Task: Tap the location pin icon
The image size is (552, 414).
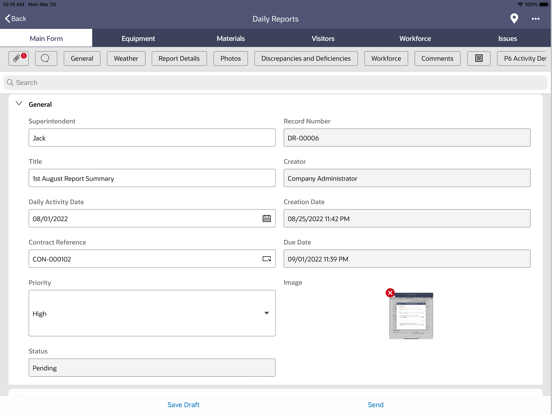Action: pyautogui.click(x=514, y=18)
